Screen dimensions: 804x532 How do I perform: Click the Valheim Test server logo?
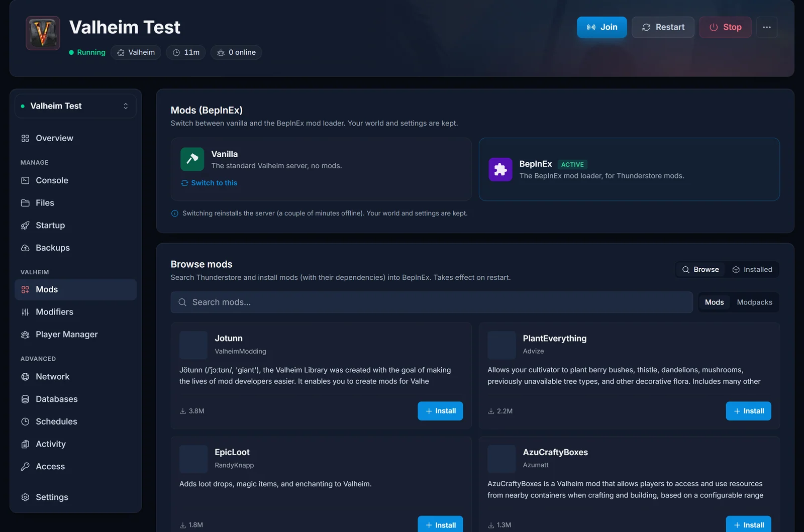(x=43, y=33)
